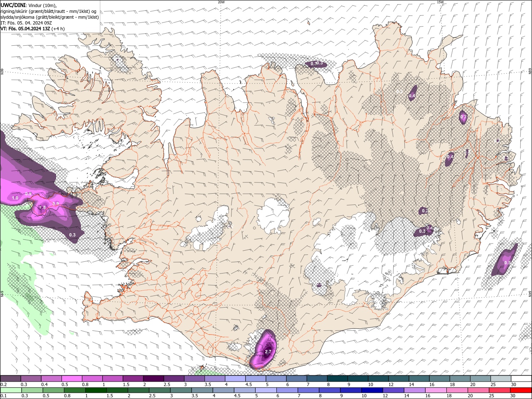Click the '2.7' value on the map
Viewport: 532px width, 399px height.
[x=268, y=352]
